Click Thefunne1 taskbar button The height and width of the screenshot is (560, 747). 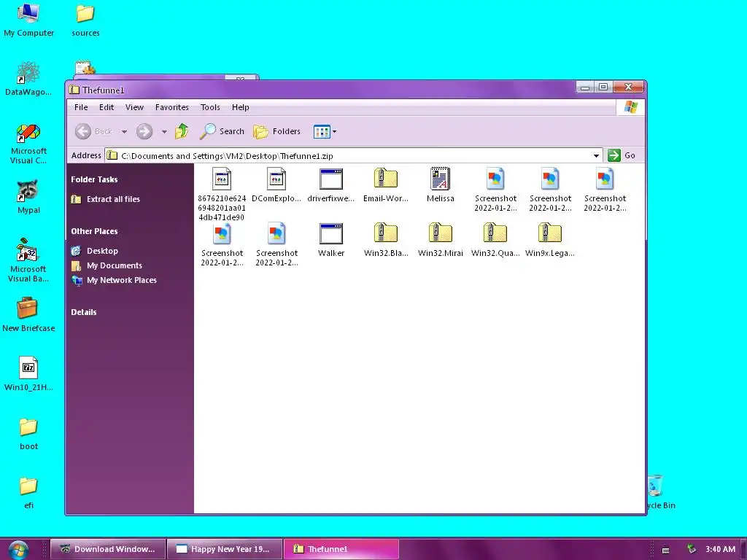coord(341,549)
